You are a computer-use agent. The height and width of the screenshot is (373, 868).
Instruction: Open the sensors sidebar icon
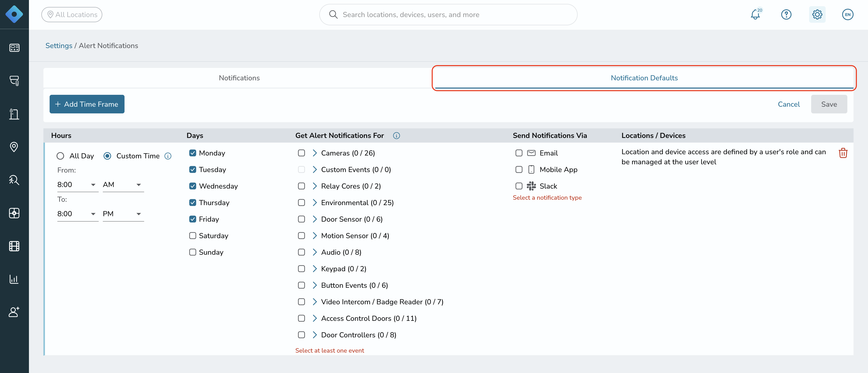[x=14, y=213]
